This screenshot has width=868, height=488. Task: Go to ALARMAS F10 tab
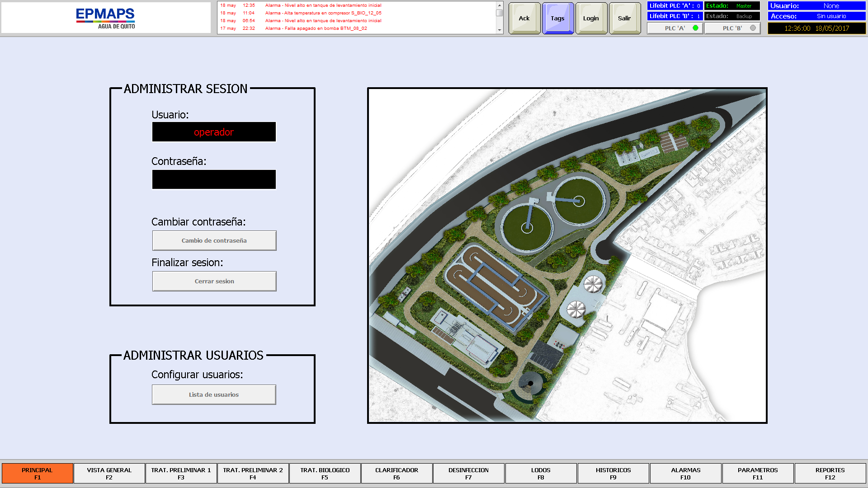coord(685,473)
